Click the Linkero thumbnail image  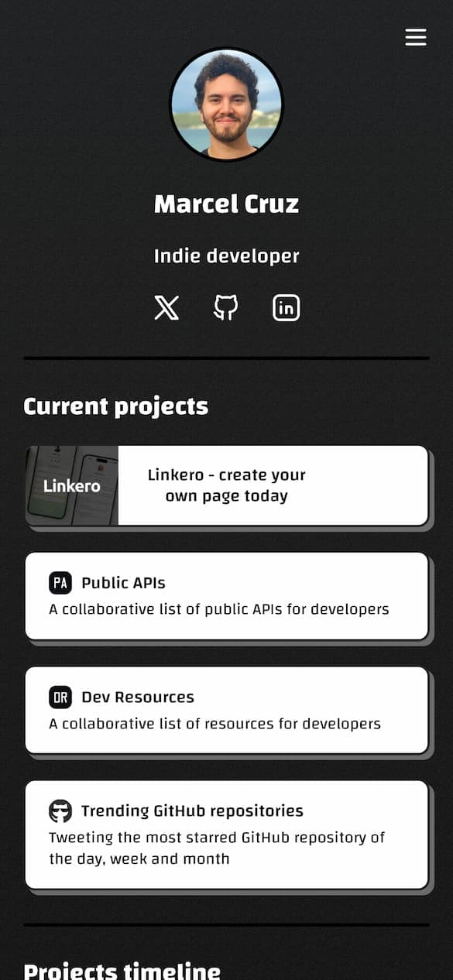(72, 486)
